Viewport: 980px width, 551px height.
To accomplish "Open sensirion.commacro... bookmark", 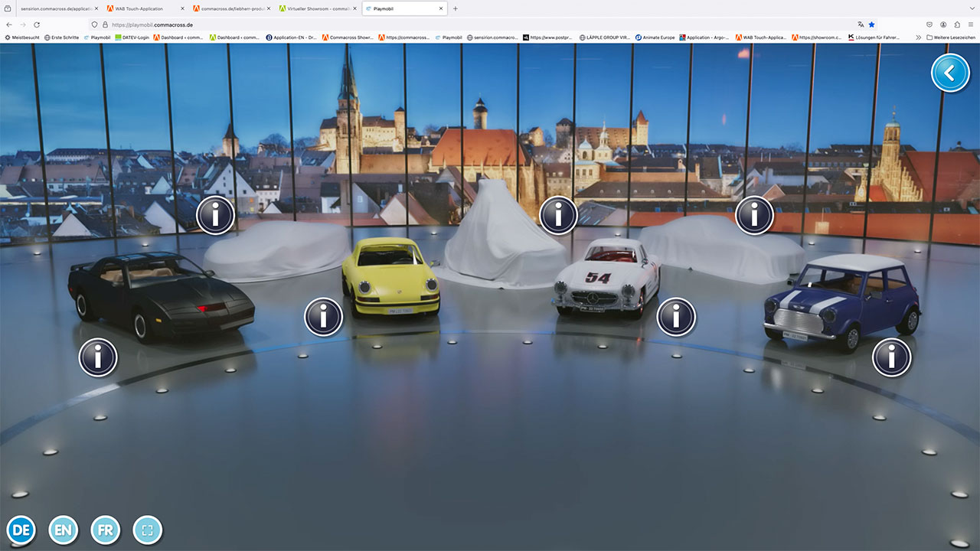I will point(493,37).
